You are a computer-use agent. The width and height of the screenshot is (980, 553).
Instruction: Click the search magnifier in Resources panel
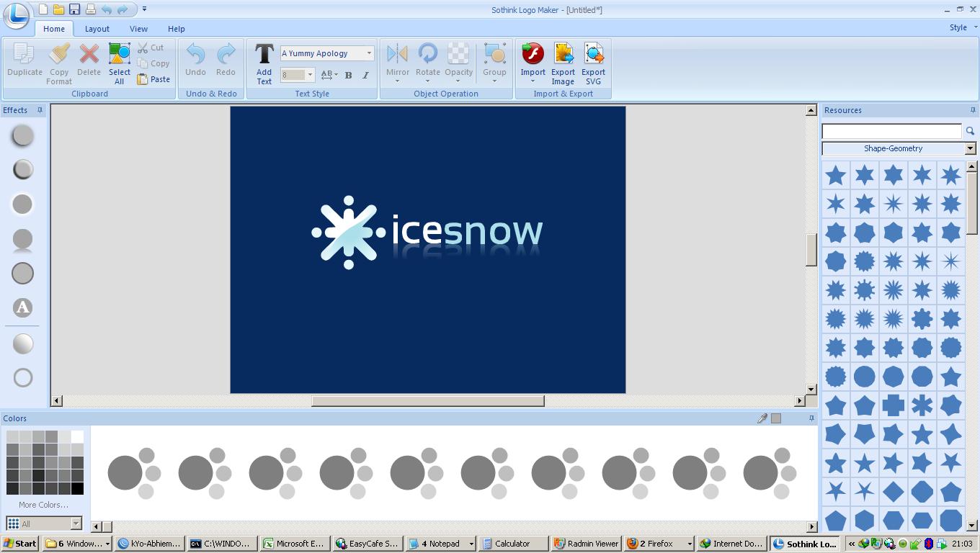point(971,131)
